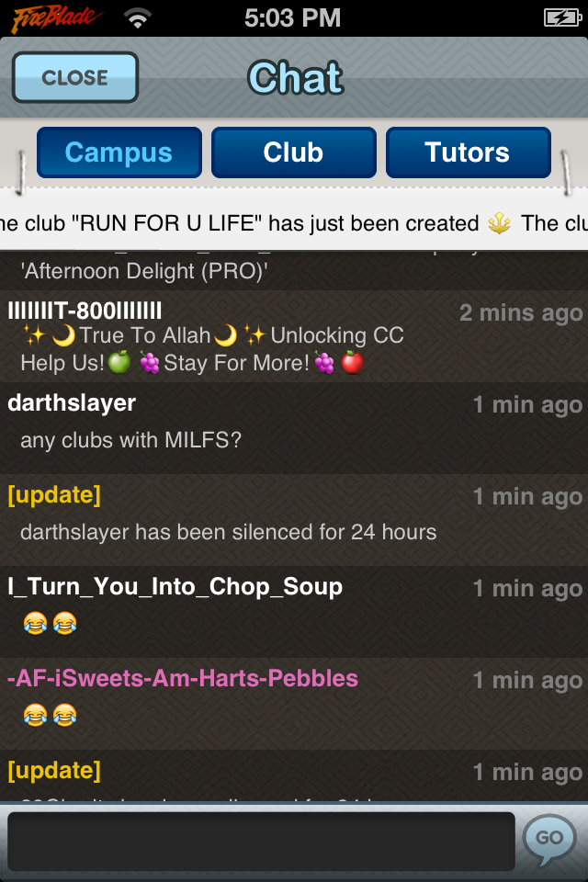Viewport: 588px width, 882px height.
Task: Tap laughing emojis from I_Turn_You_Into_Chop_Soup
Action: [51, 623]
